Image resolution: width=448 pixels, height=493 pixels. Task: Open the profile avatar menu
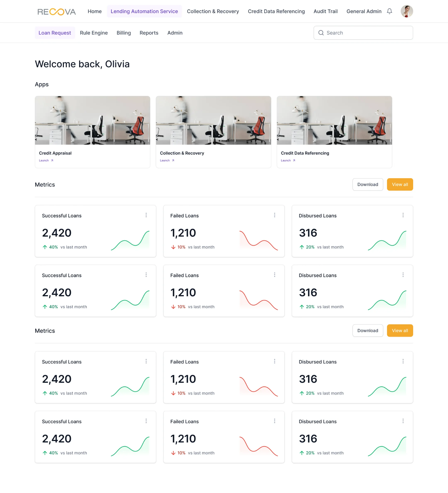(x=406, y=11)
